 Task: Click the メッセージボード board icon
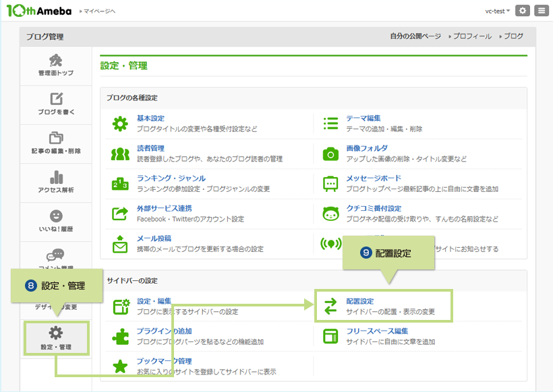click(x=330, y=183)
